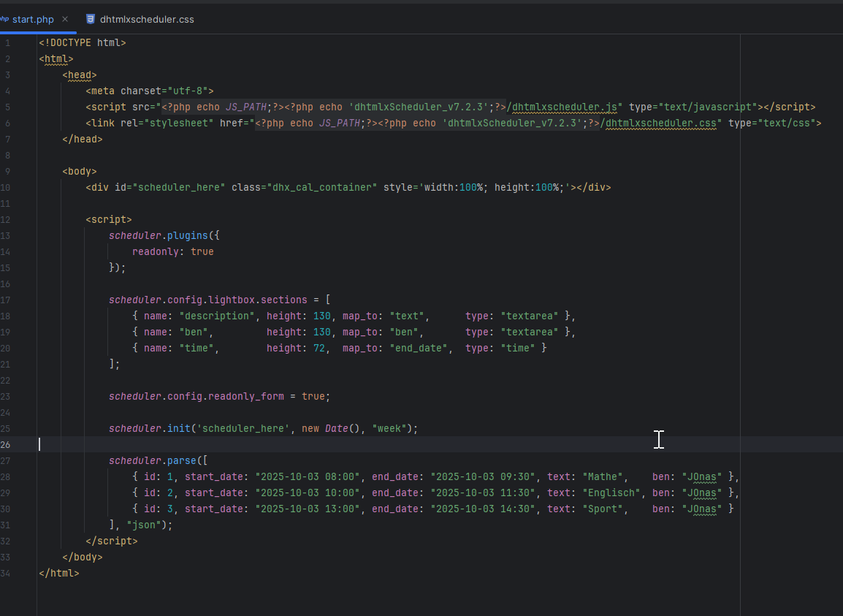This screenshot has width=843, height=616.
Task: Click the PHP file icon on start.php tab
Action: click(x=4, y=19)
